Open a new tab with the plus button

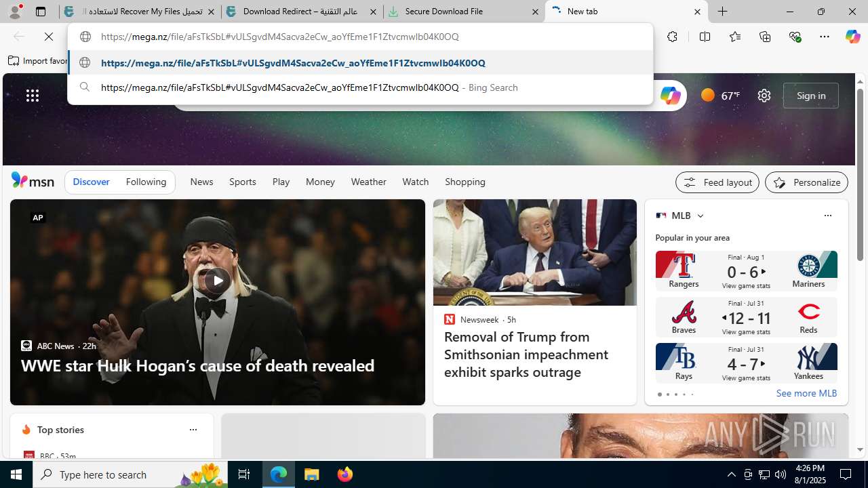(x=723, y=12)
